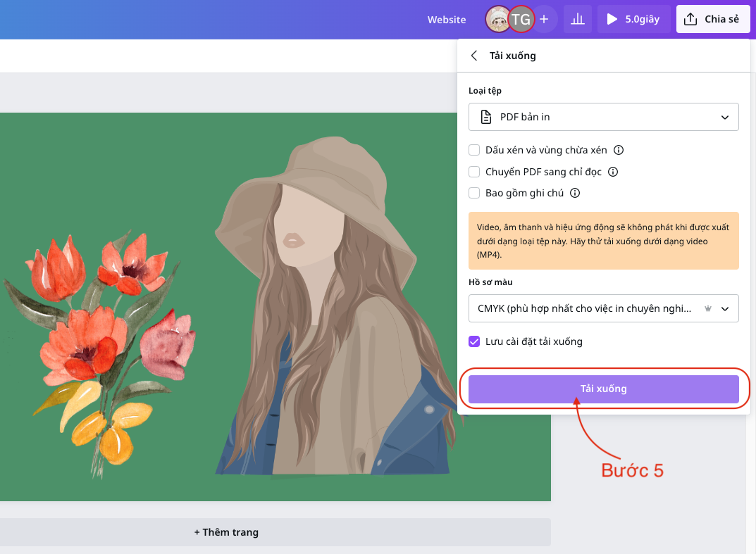This screenshot has height=554, width=756.
Task: Click the back arrow in Tải xuống panel
Action: pos(474,56)
